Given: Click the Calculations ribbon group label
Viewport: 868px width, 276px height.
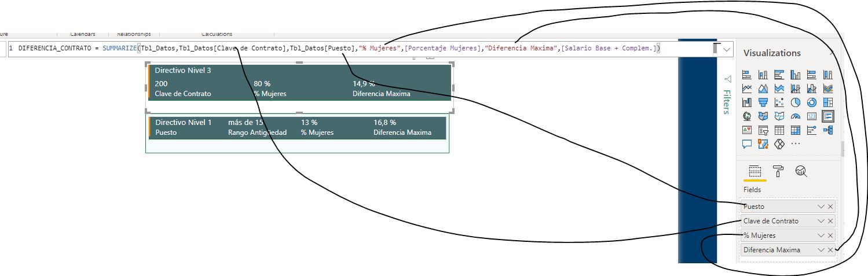Looking at the screenshot, I should pyautogui.click(x=217, y=34).
